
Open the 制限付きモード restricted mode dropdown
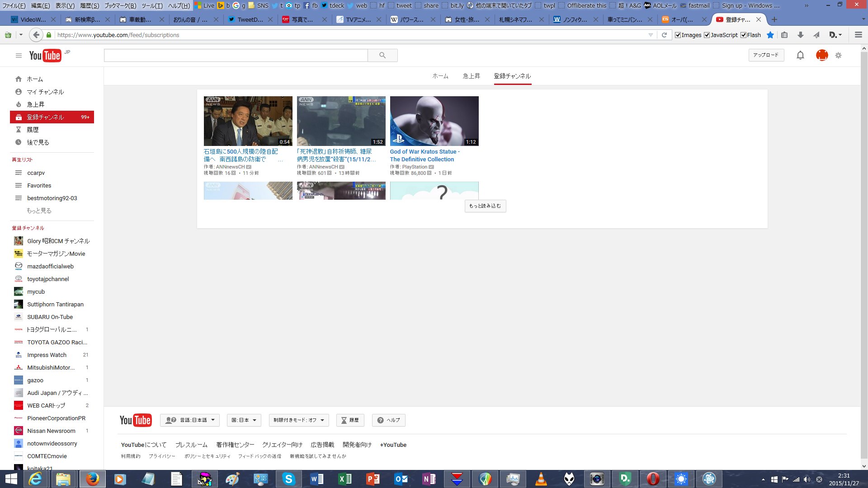(298, 420)
